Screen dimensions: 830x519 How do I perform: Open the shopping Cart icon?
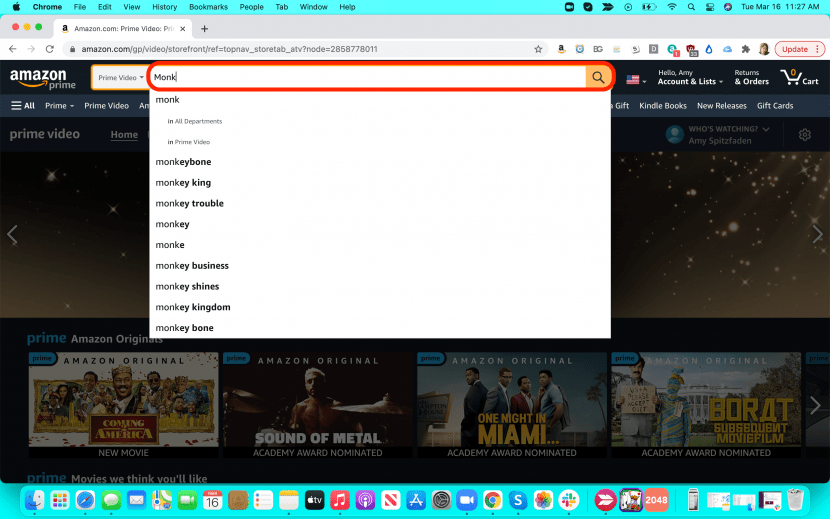799,77
